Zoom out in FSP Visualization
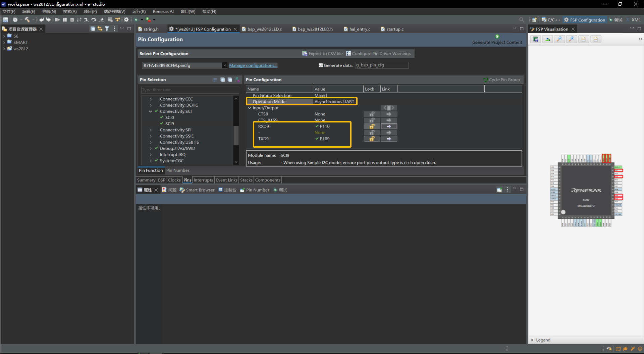Image resolution: width=644 pixels, height=354 pixels. [x=559, y=39]
